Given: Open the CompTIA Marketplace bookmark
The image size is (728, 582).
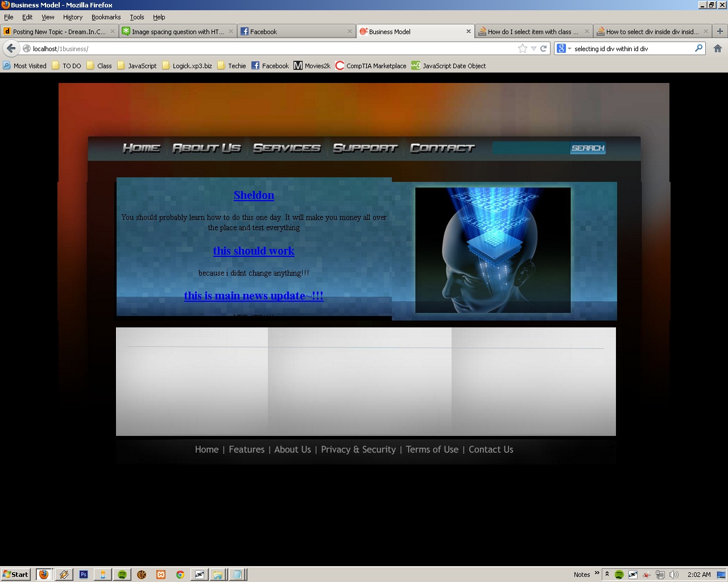Looking at the screenshot, I should coord(371,66).
